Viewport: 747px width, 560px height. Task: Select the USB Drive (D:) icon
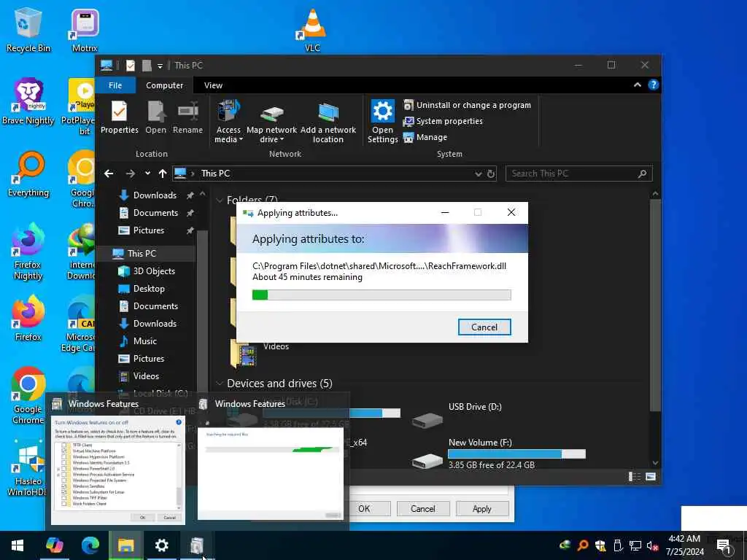(x=427, y=420)
